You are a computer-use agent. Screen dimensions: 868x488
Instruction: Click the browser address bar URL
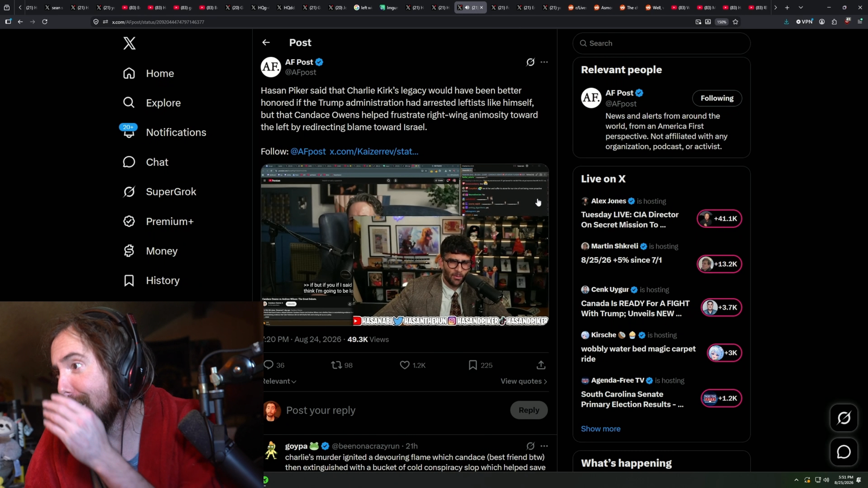coord(158,22)
